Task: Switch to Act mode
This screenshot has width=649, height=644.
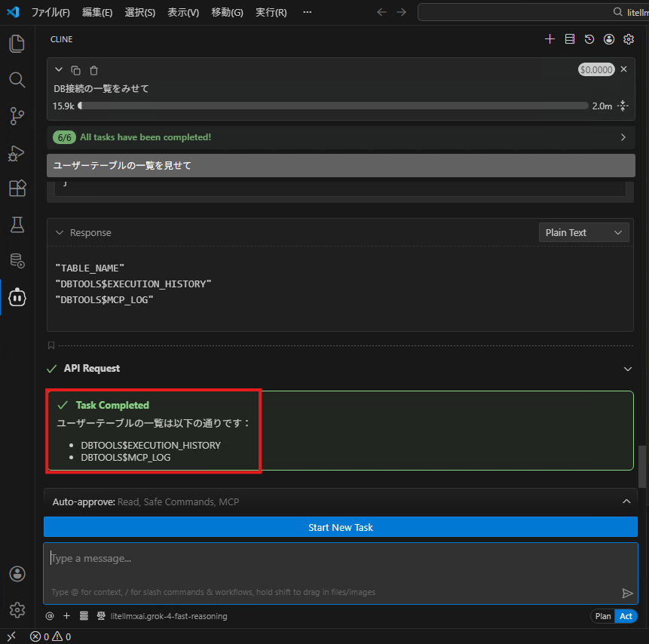Action: tap(626, 616)
